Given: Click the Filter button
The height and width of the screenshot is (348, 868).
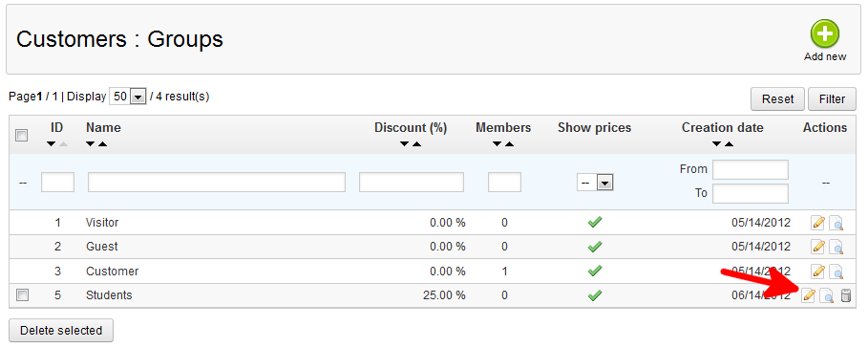Looking at the screenshot, I should 832,99.
